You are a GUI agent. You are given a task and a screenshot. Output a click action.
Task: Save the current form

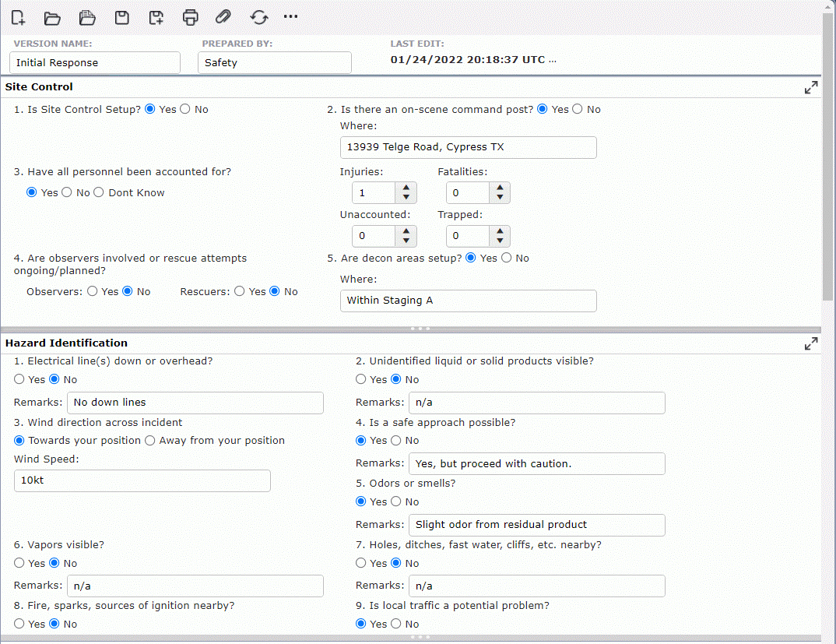tap(121, 17)
